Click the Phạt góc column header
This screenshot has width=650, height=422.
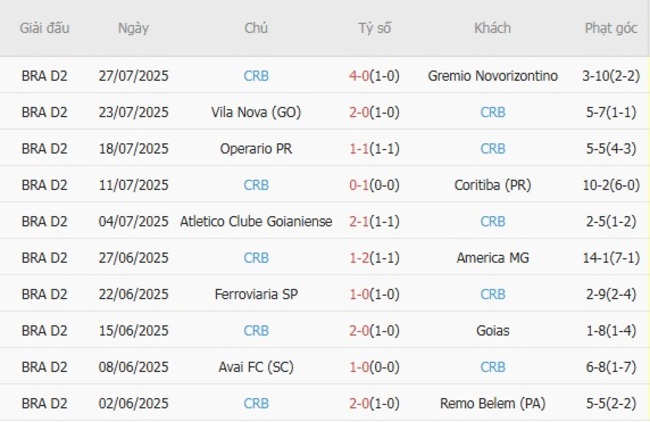(x=611, y=28)
